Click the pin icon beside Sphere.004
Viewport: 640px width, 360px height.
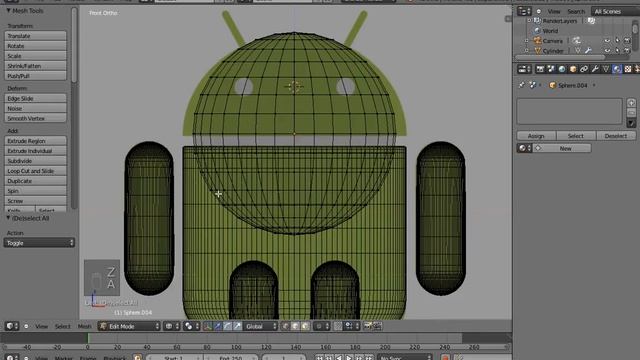click(x=522, y=85)
